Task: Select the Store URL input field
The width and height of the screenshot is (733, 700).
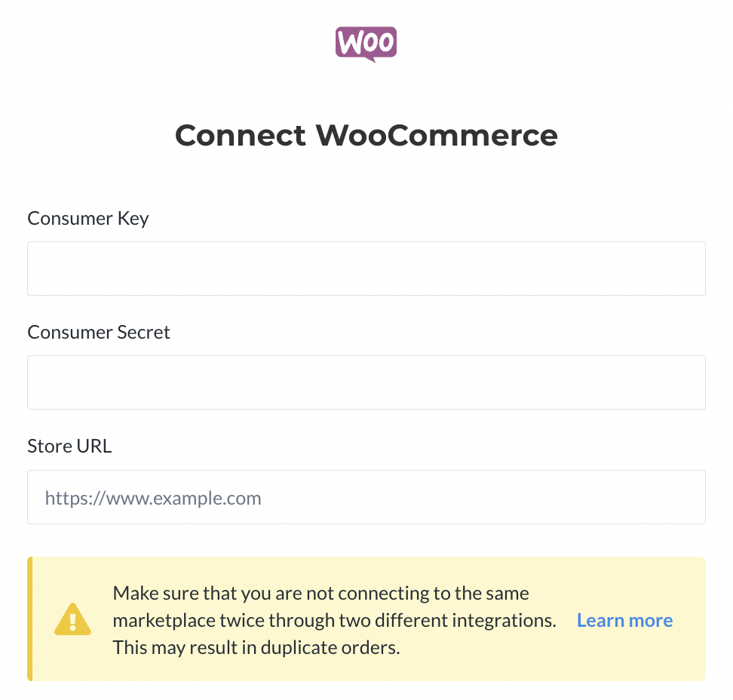Action: click(x=366, y=497)
